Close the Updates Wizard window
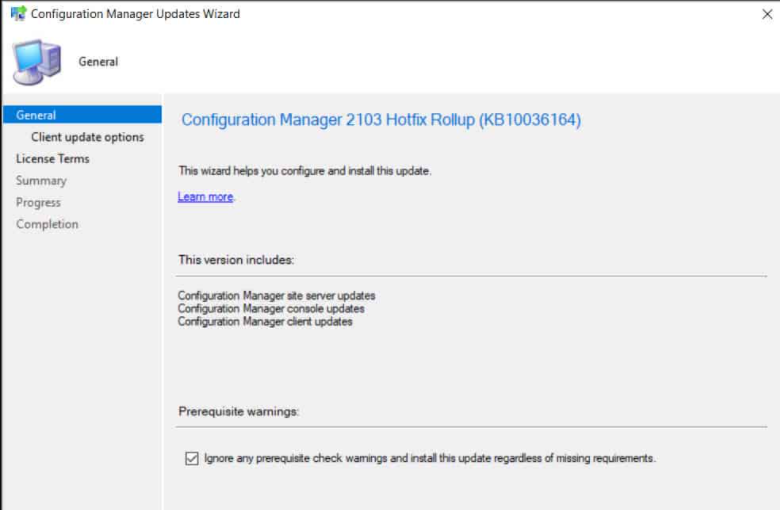 point(767,14)
